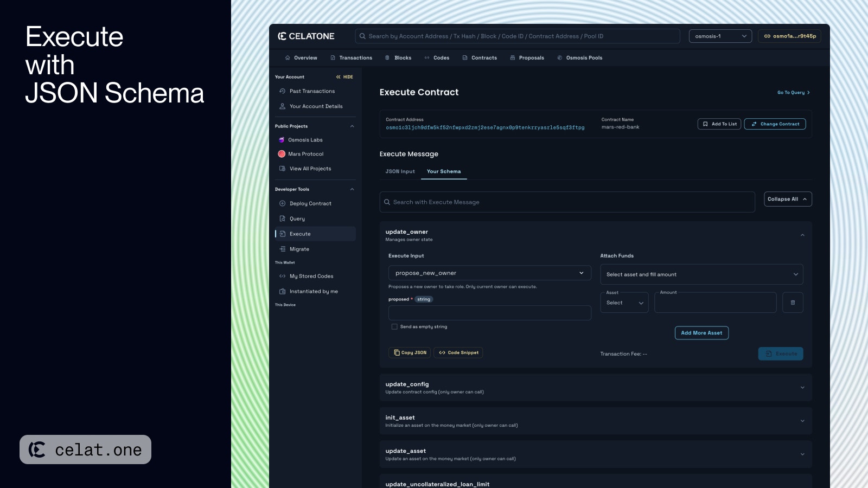Viewport: 868px width, 488px height.
Task: Open the propose_new_owner dropdown
Action: pyautogui.click(x=490, y=273)
